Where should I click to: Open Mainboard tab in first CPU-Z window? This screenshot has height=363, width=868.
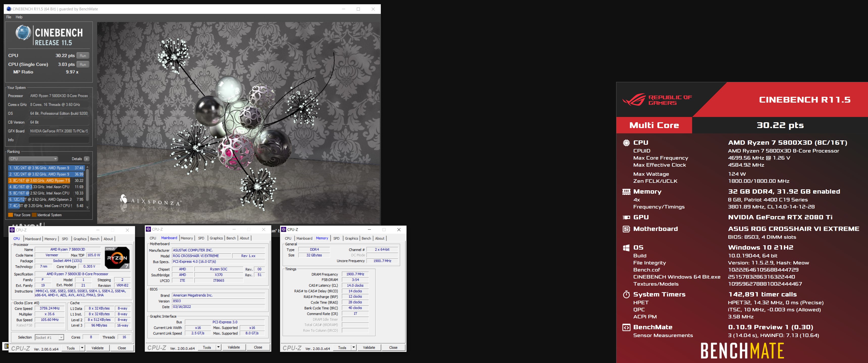pos(33,239)
